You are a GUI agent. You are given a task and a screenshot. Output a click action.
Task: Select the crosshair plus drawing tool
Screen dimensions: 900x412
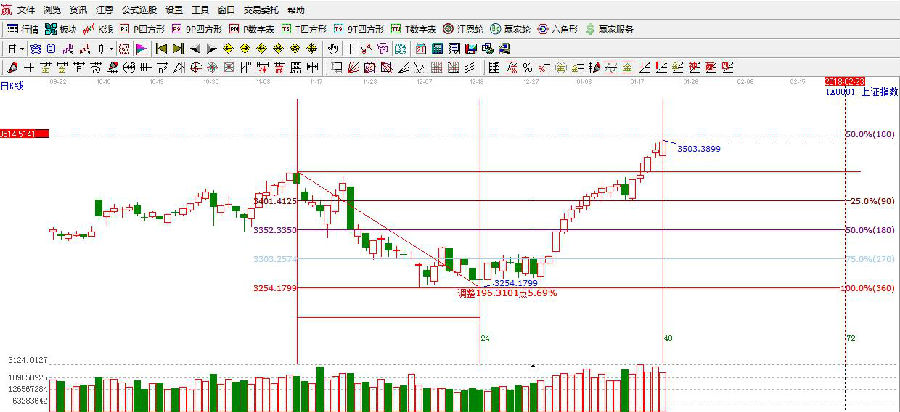pos(29,67)
